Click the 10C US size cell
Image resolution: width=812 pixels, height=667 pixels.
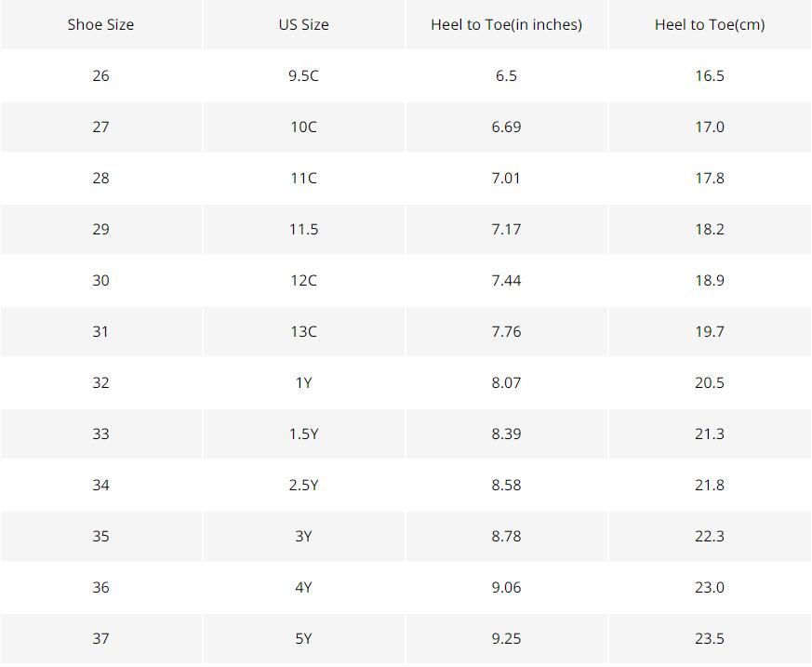[x=304, y=127]
